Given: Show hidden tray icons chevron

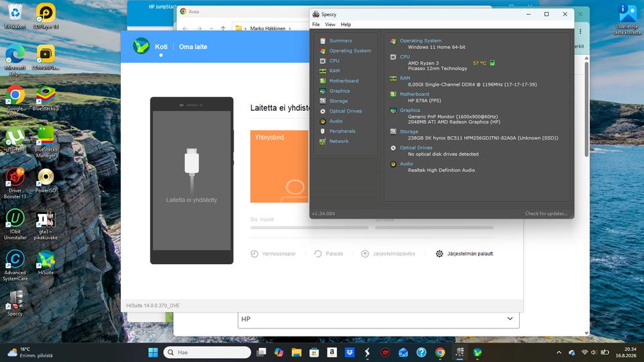Looking at the screenshot, I should (x=559, y=353).
